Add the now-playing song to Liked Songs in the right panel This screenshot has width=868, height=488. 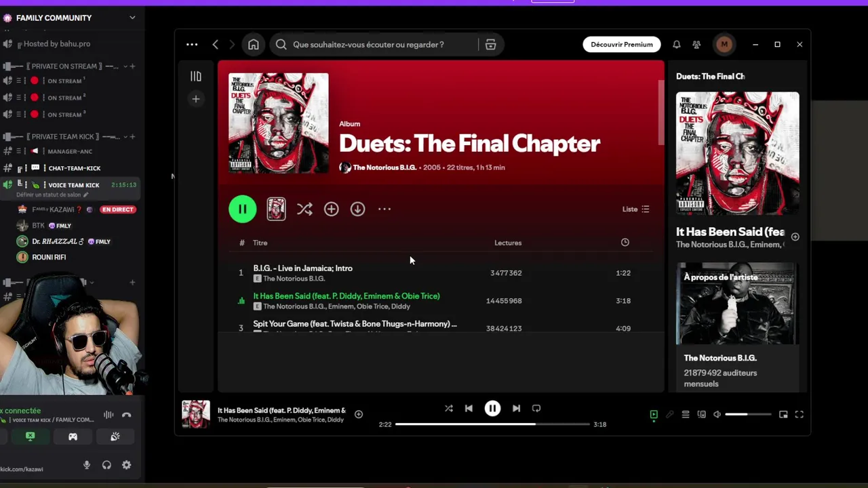coord(795,237)
